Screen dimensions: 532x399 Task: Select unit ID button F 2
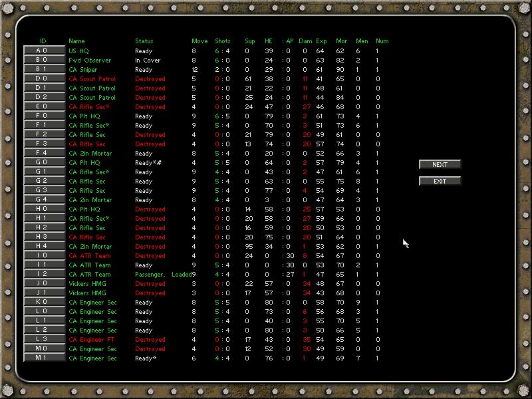click(x=44, y=135)
